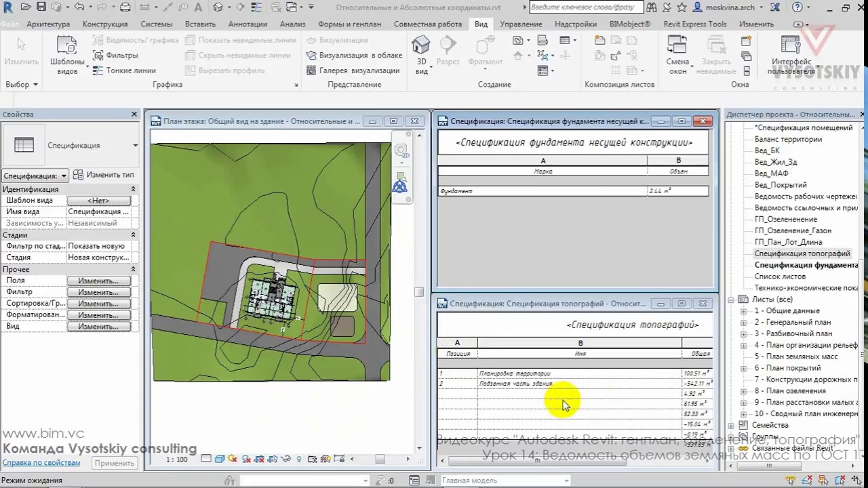Click the binoculars search icon
The width and height of the screenshot is (868, 488).
[652, 7]
